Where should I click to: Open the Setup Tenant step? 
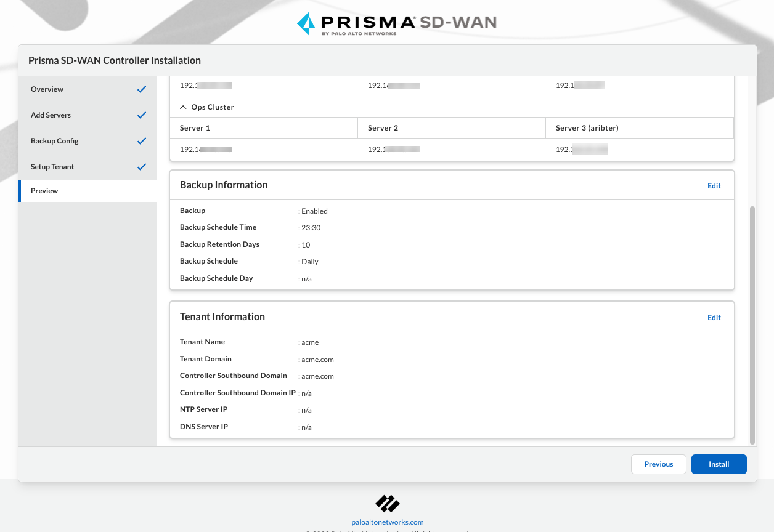coord(88,167)
